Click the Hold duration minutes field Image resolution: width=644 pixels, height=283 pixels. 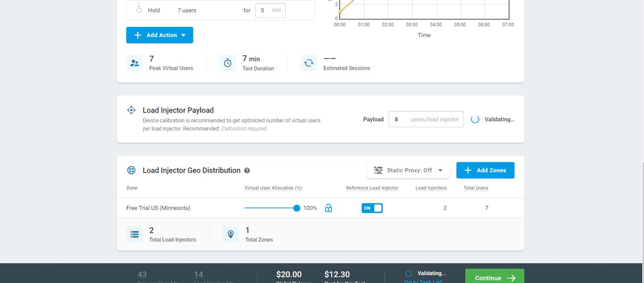coord(270,10)
